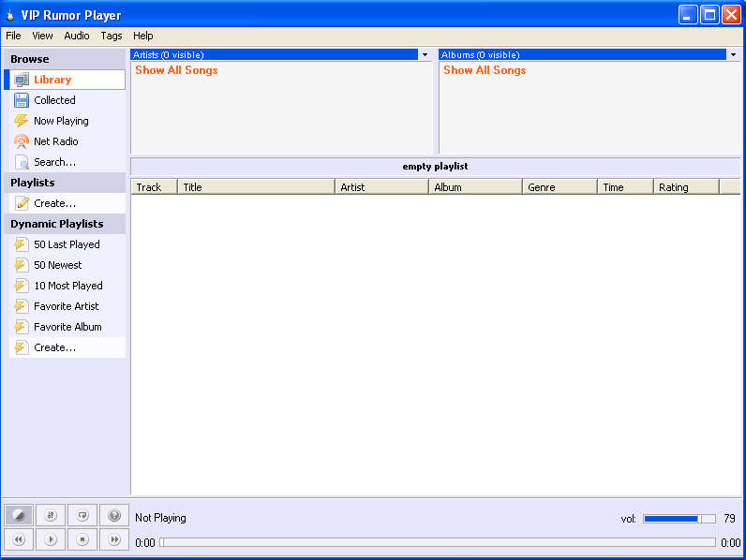Click the help question mark button
Image resolution: width=746 pixels, height=560 pixels.
[x=114, y=515]
